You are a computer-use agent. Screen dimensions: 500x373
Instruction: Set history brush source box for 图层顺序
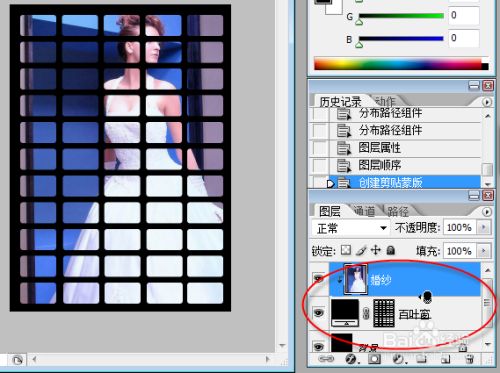319,165
